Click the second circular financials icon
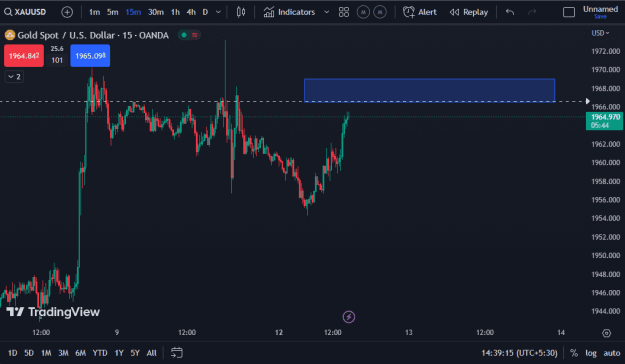 click(x=380, y=12)
